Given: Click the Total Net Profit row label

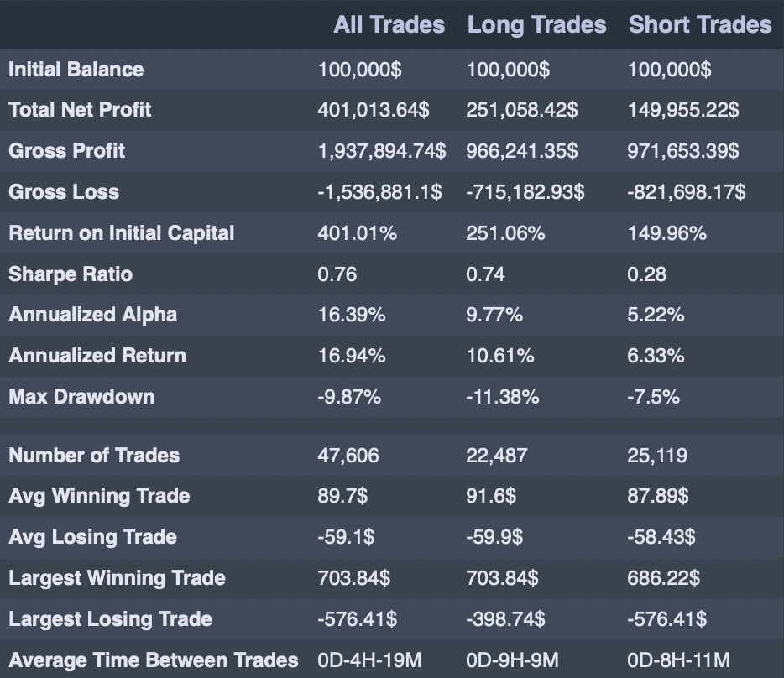Looking at the screenshot, I should 80,110.
